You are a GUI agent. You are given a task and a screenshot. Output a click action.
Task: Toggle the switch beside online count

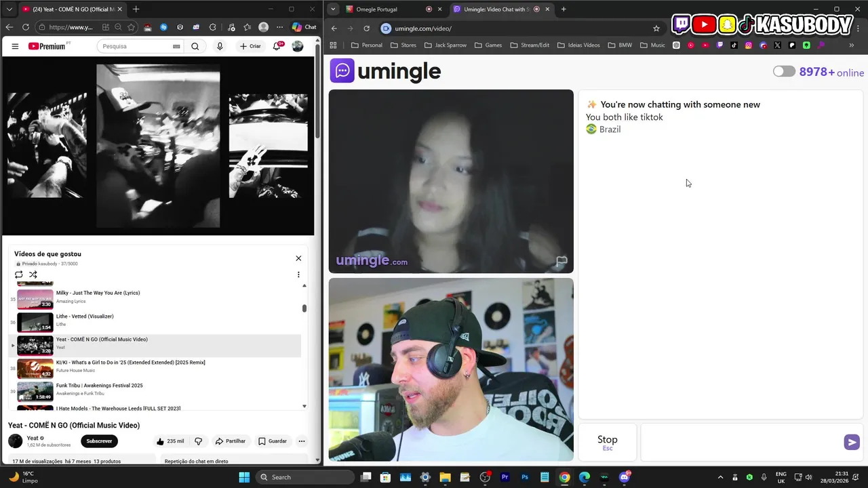pyautogui.click(x=784, y=71)
